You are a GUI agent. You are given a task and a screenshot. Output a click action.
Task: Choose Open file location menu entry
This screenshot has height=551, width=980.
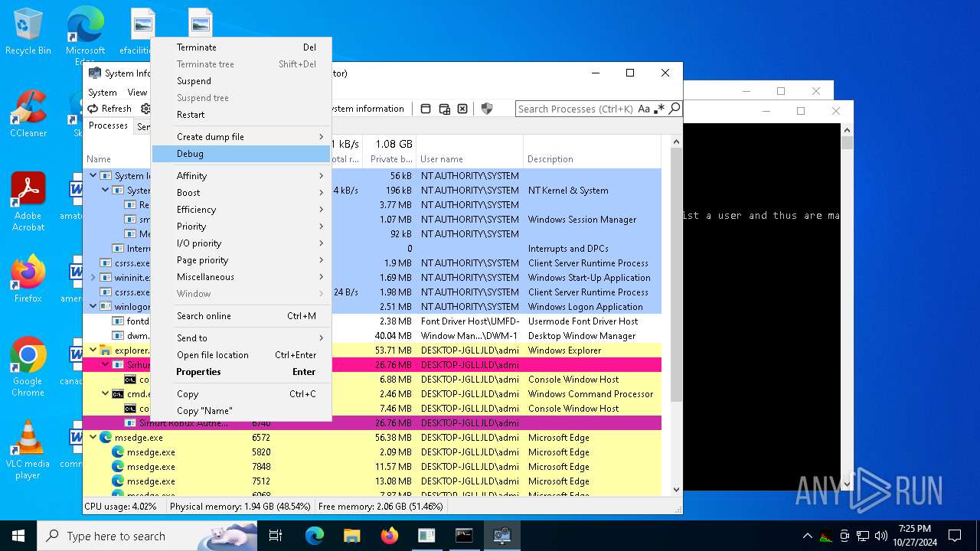click(241, 355)
